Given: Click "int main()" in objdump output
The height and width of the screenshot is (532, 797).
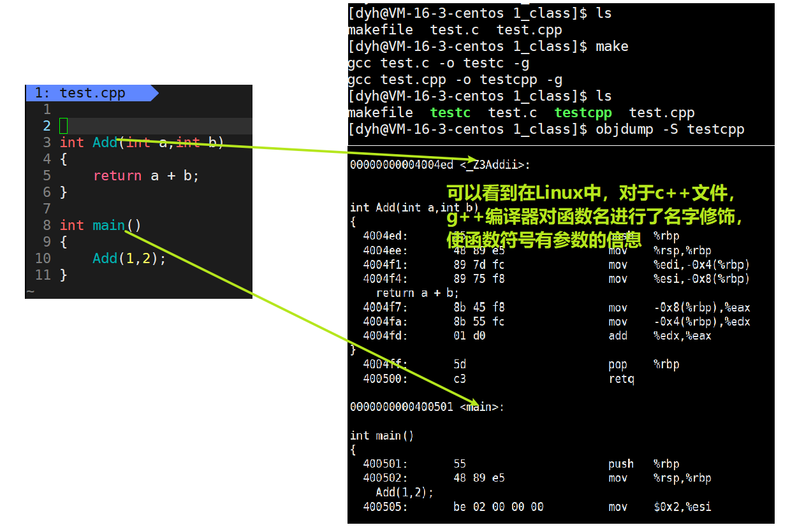Looking at the screenshot, I should 382,436.
